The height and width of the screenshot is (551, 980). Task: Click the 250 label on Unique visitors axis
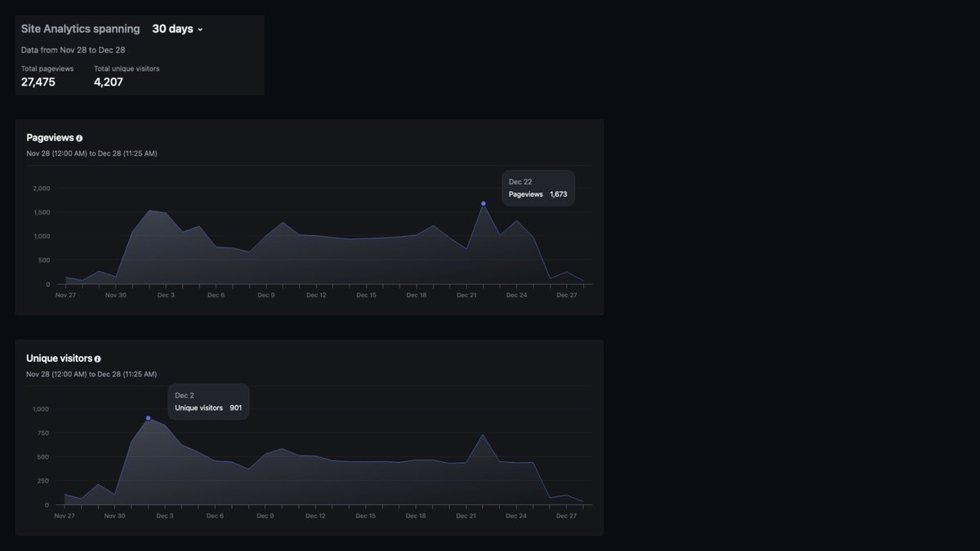point(43,481)
